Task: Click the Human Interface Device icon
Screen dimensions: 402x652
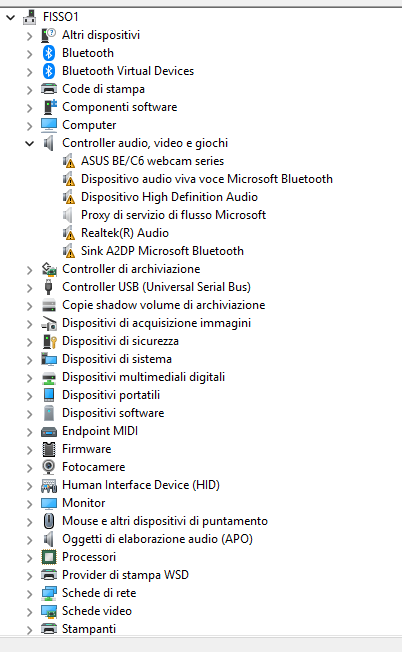Action: pyautogui.click(x=49, y=485)
